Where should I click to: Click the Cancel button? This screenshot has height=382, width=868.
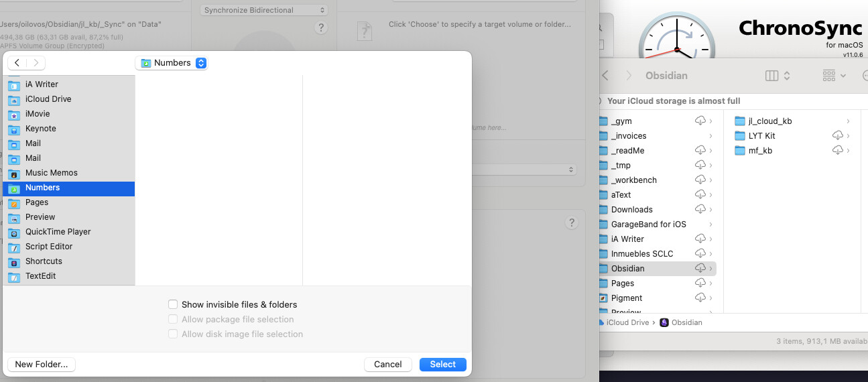click(x=388, y=365)
